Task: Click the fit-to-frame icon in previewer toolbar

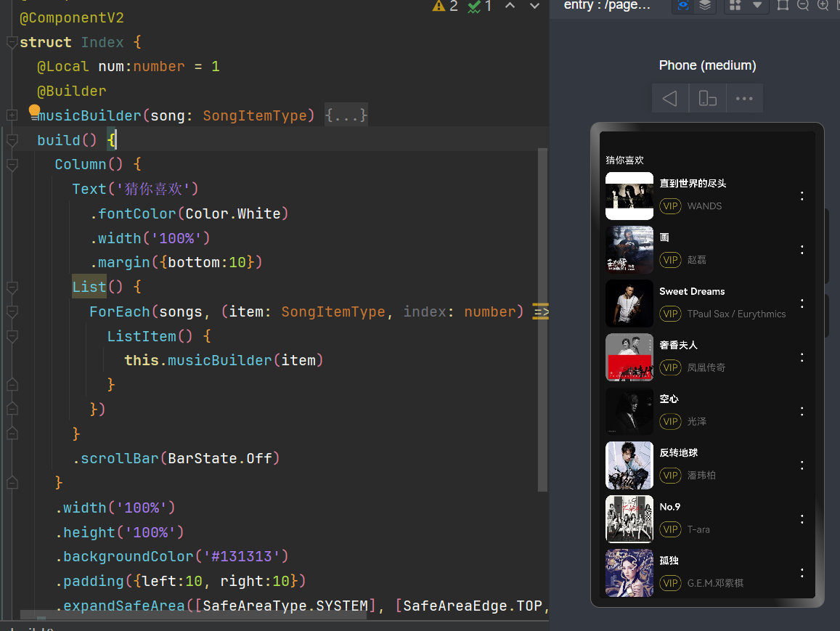Action: click(x=783, y=6)
